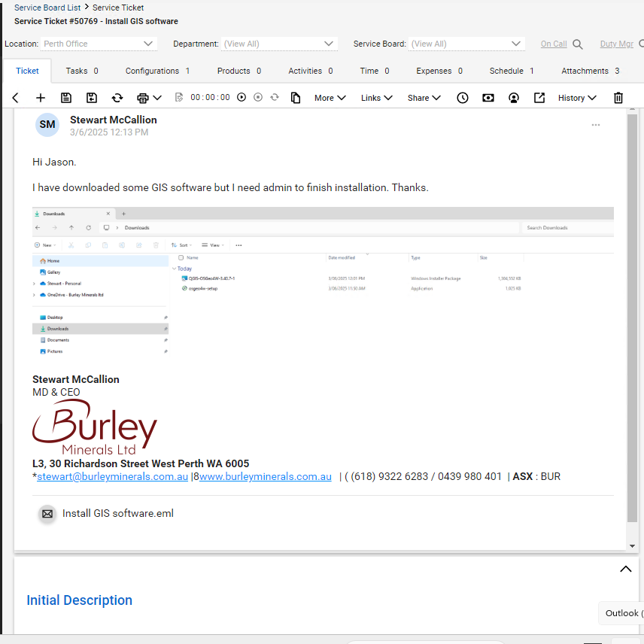
Task: Click the 3/6/2025 12:13 PM timestamp
Action: pyautogui.click(x=109, y=132)
